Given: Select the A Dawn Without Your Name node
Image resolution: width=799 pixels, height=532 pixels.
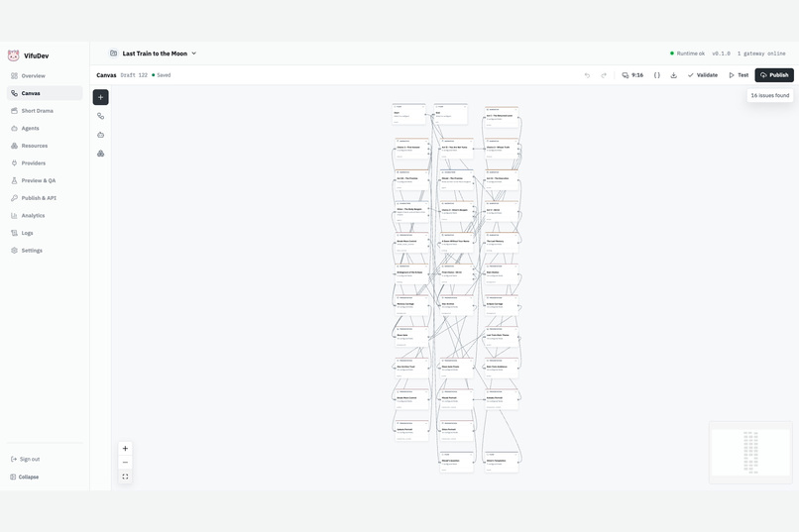Looking at the screenshot, I should click(x=457, y=243).
